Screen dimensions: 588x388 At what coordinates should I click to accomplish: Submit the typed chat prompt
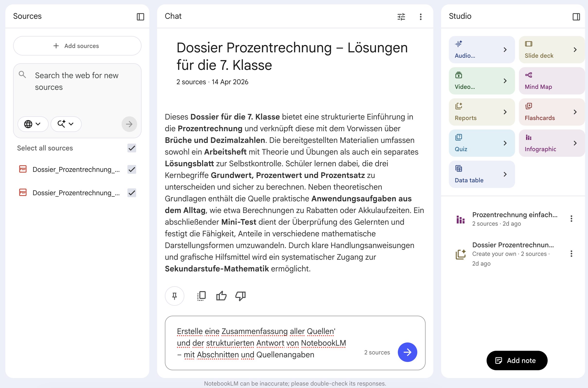tap(407, 352)
